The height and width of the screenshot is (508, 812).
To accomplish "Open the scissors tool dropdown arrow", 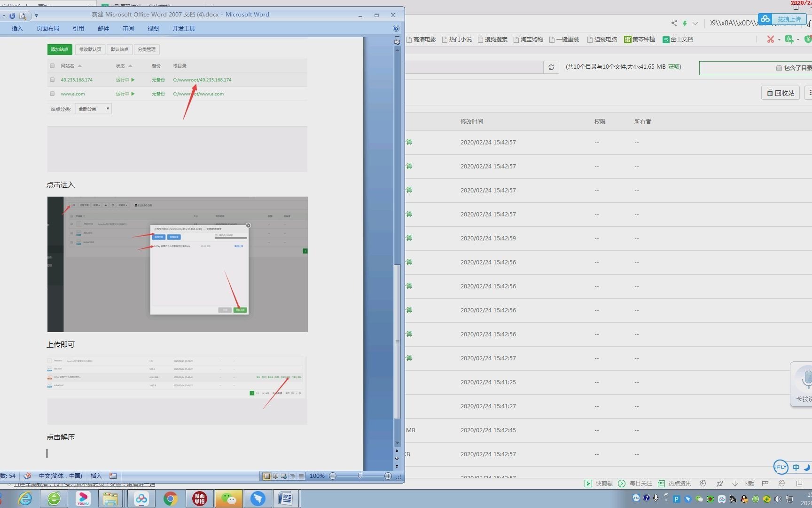I will [779, 40].
